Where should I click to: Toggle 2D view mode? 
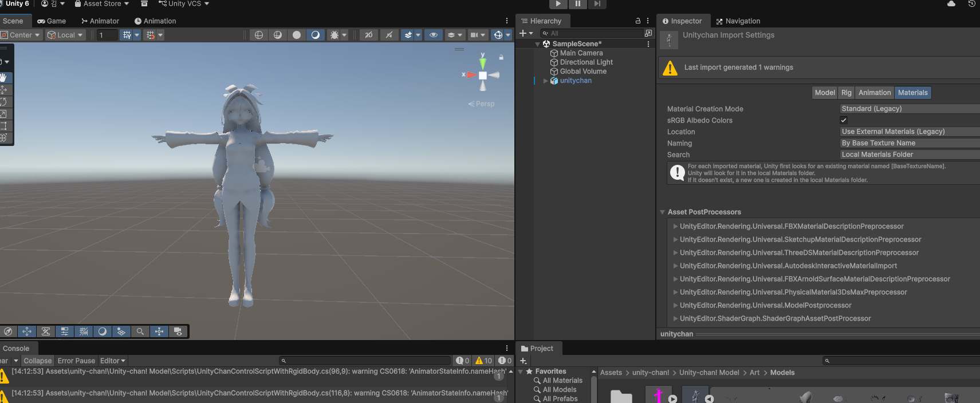(x=369, y=35)
